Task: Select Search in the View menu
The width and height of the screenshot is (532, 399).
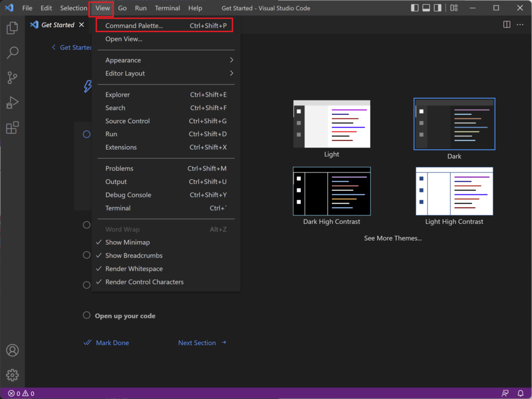Action: pos(166,108)
